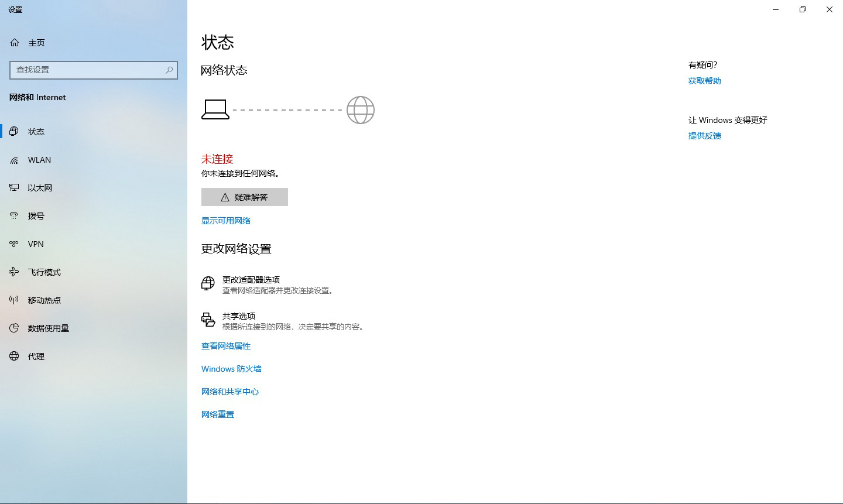
Task: Start 网络重置 (Network reset)
Action: pyautogui.click(x=217, y=414)
